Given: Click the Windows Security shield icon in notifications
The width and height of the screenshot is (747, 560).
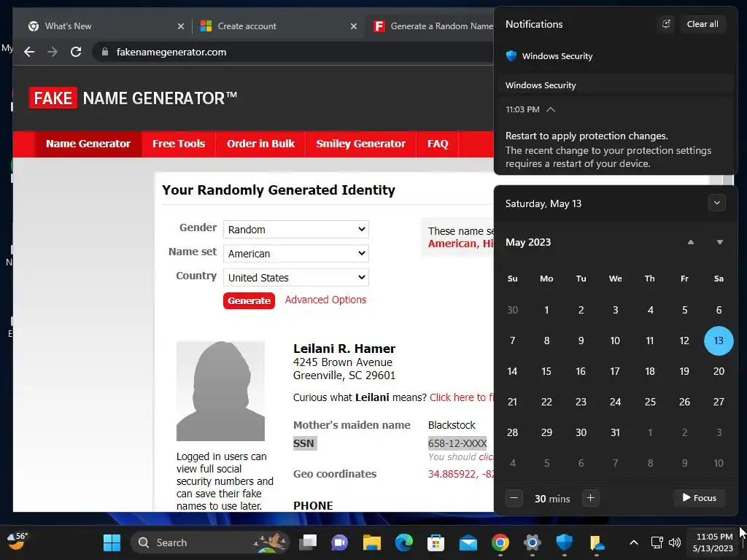Looking at the screenshot, I should pos(511,56).
